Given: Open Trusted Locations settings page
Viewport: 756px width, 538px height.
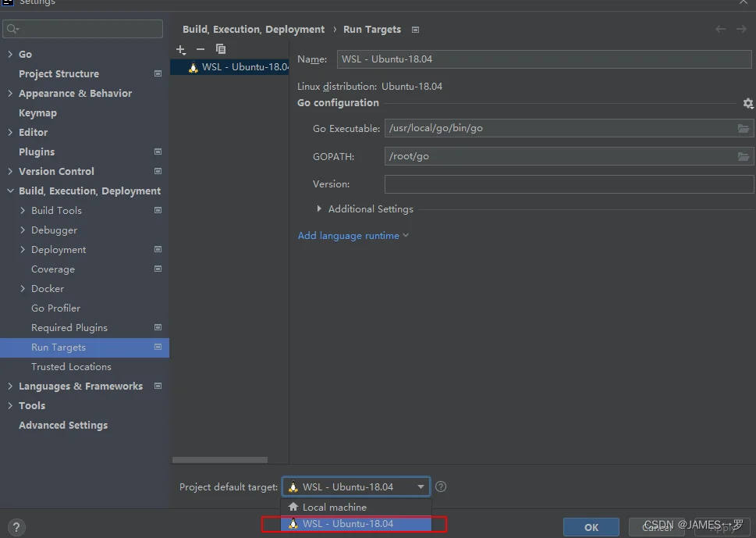Looking at the screenshot, I should (x=71, y=367).
